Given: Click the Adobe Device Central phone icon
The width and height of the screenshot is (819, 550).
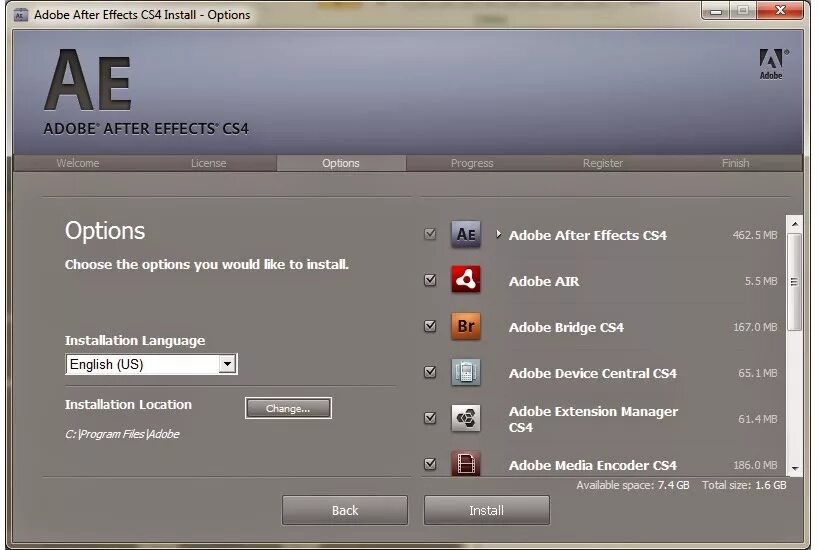Looking at the screenshot, I should [465, 372].
